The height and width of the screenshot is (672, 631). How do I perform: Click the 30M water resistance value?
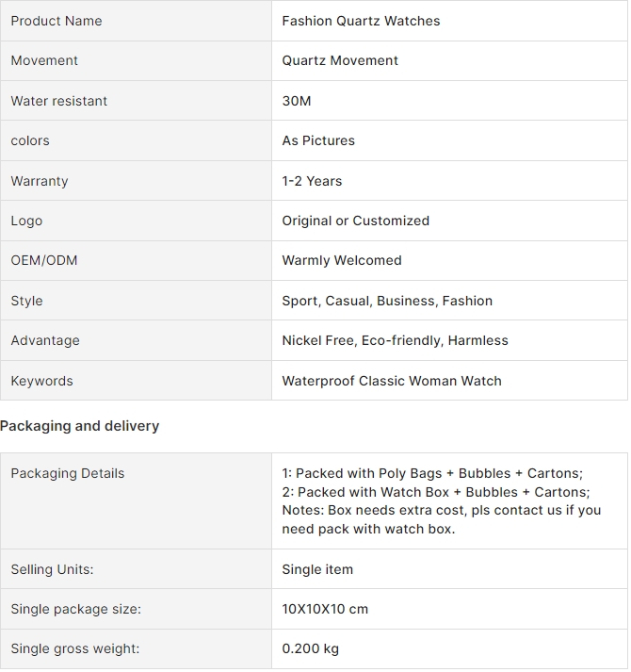tap(298, 101)
